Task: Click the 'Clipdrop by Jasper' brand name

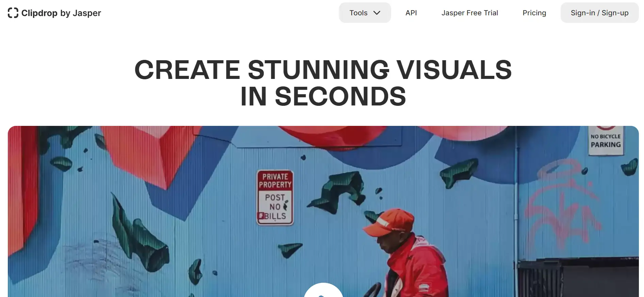Action: pyautogui.click(x=61, y=13)
